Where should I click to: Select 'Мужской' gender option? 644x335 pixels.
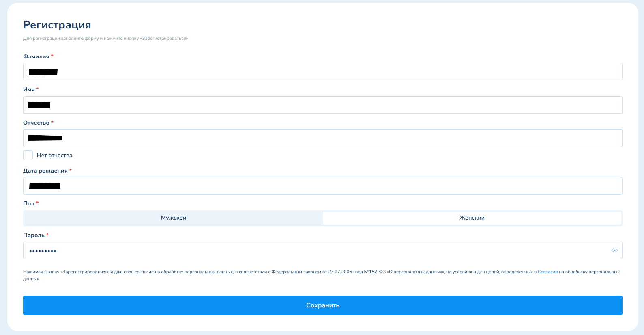pyautogui.click(x=173, y=218)
